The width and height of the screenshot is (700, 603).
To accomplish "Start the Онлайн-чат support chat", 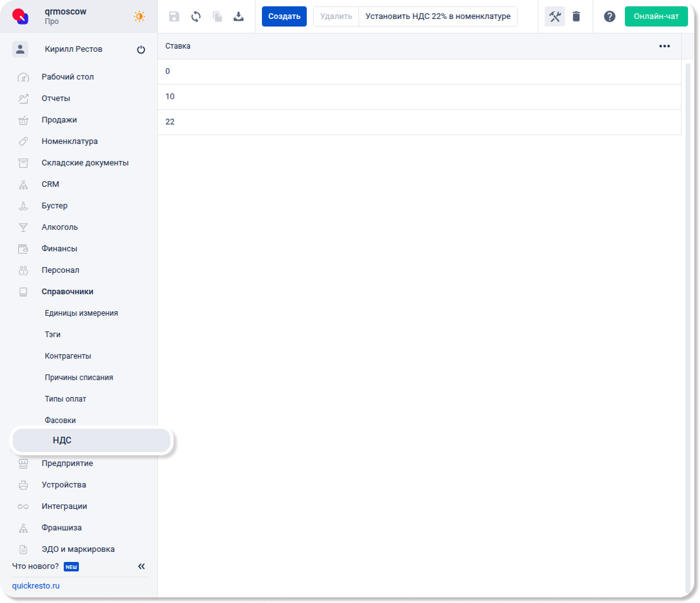I will pos(656,16).
